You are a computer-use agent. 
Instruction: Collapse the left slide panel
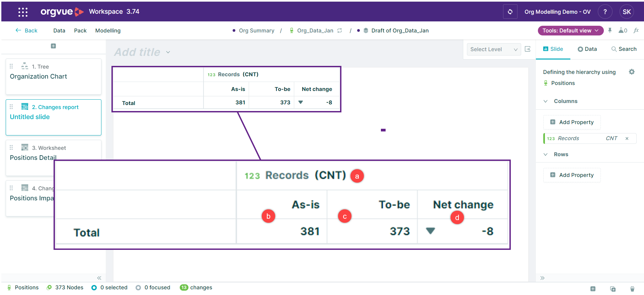(x=99, y=278)
